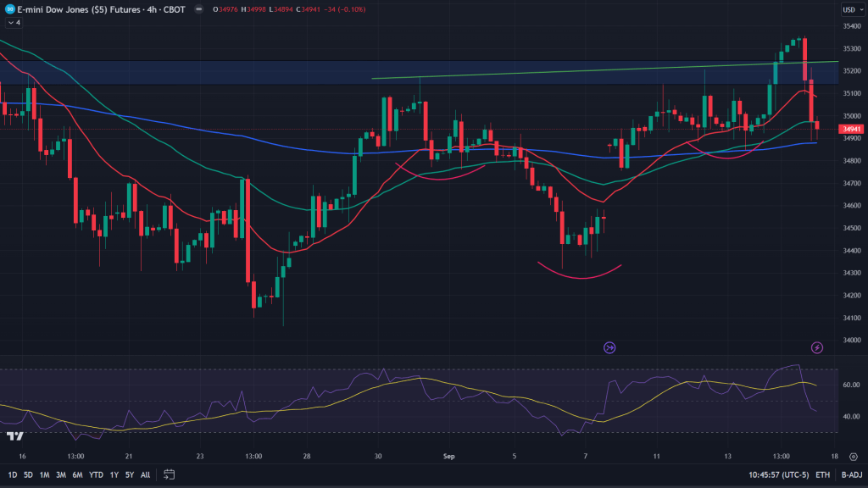The width and height of the screenshot is (868, 488).
Task: Open the Go to date calendar icon
Action: pos(170,474)
